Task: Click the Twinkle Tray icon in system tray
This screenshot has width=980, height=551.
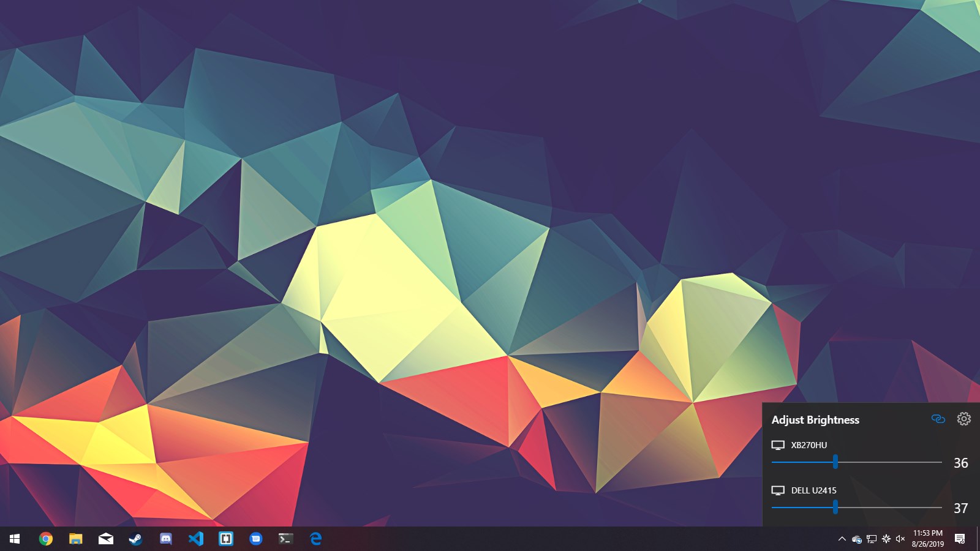Action: 886,539
